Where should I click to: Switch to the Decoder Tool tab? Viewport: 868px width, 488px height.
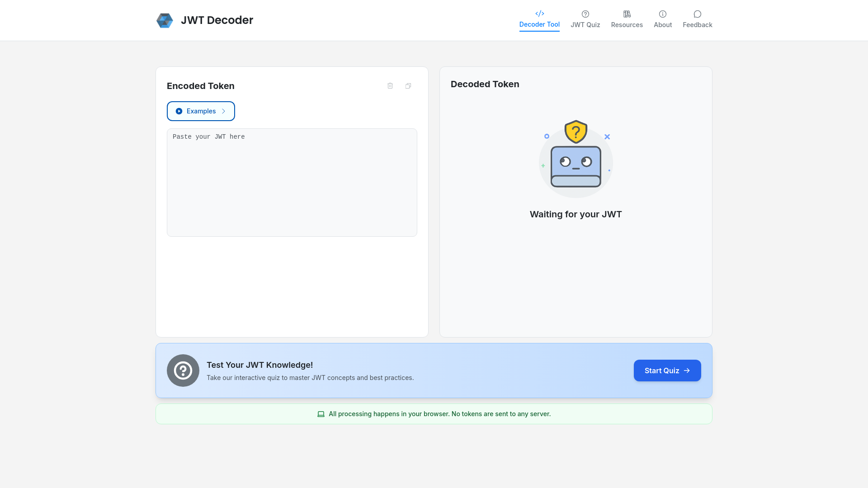pyautogui.click(x=539, y=20)
